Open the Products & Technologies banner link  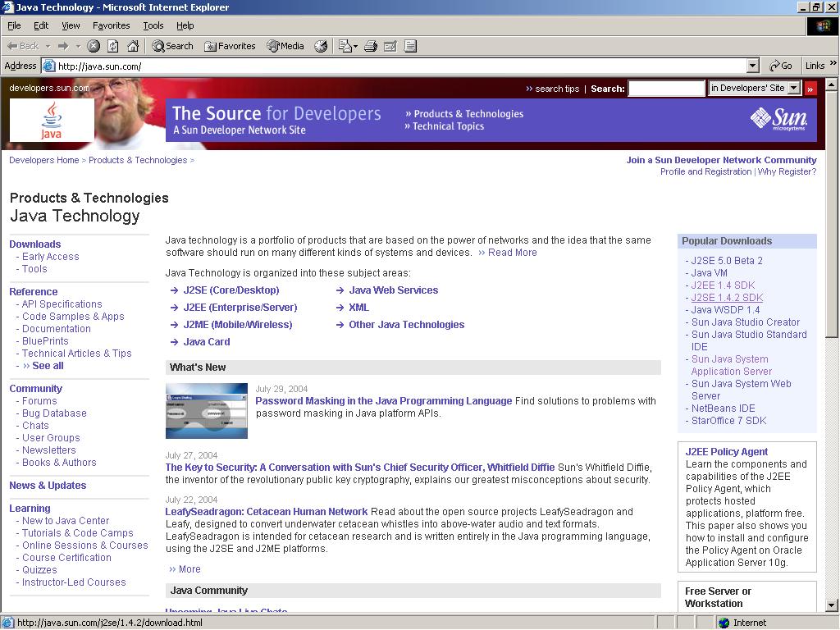468,113
